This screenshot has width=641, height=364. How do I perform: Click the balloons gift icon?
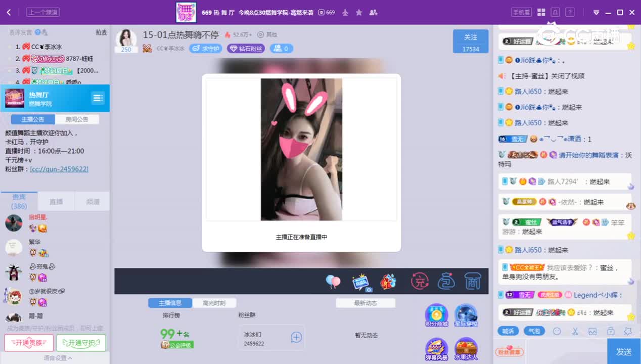click(333, 281)
